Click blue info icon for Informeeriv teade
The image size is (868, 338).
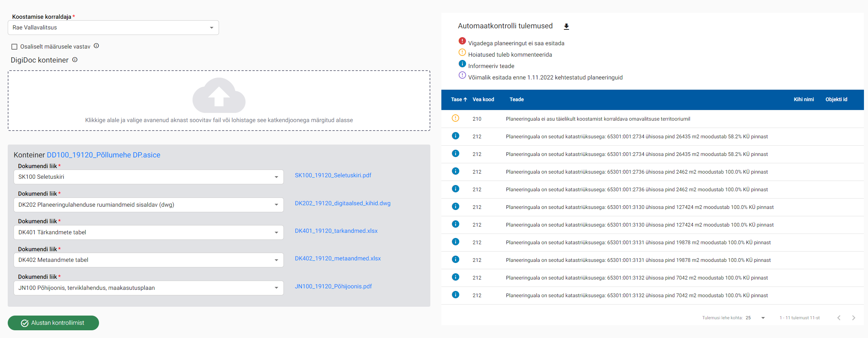tap(462, 64)
